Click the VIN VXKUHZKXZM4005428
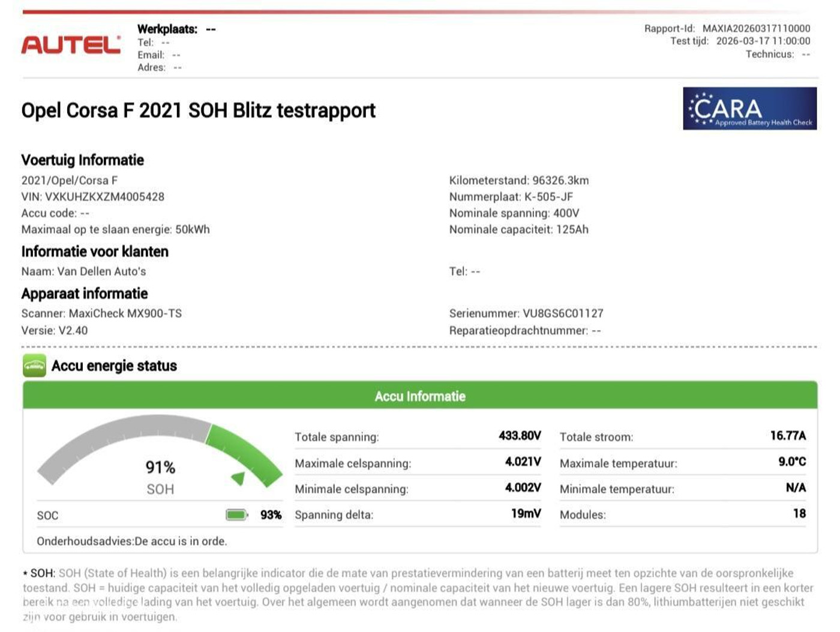 point(93,197)
